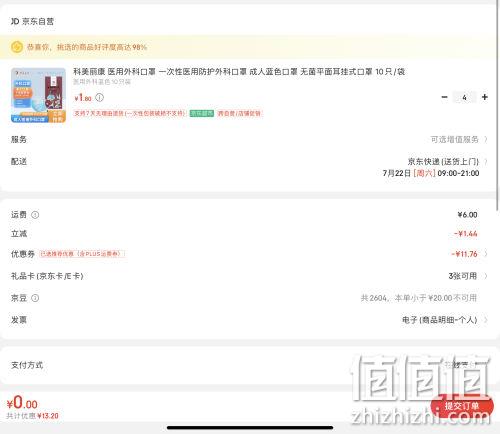
Task: Open the 发票 electronic invoice settings
Action: 250,320
